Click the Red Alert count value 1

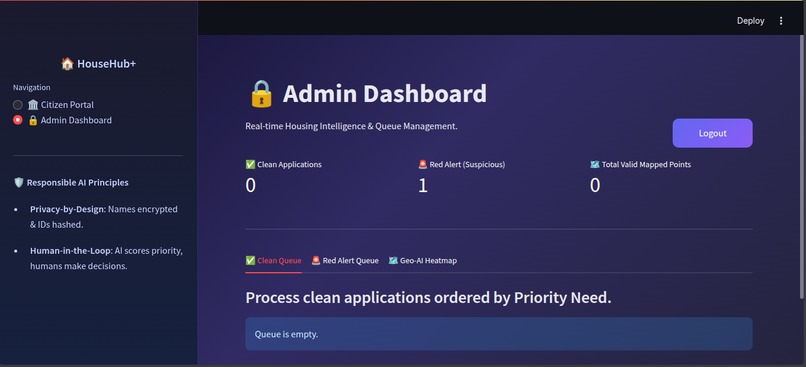(x=423, y=185)
